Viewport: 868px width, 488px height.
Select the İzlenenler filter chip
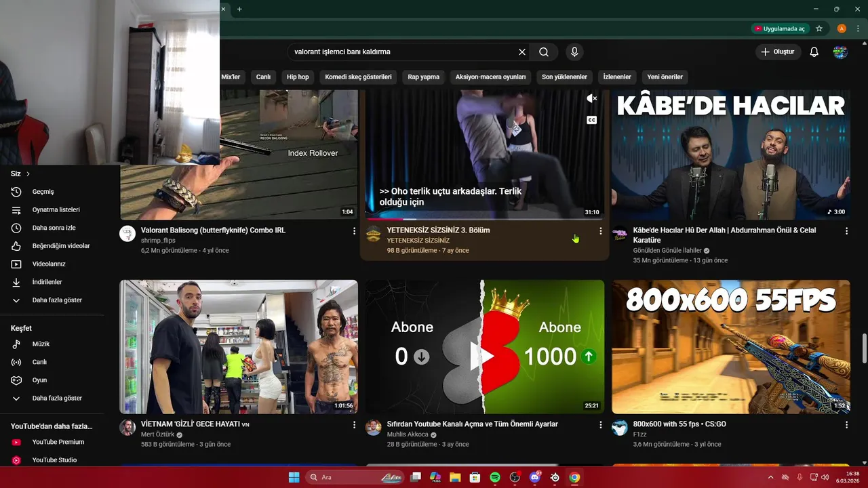pos(617,77)
